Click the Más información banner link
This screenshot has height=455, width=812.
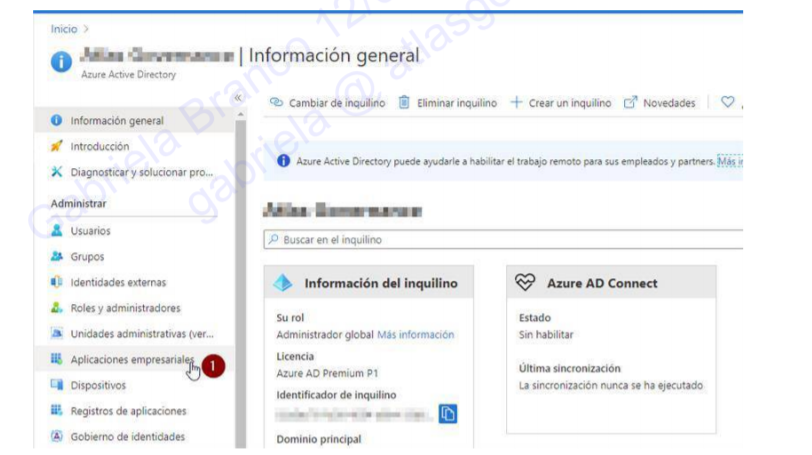[730, 162]
